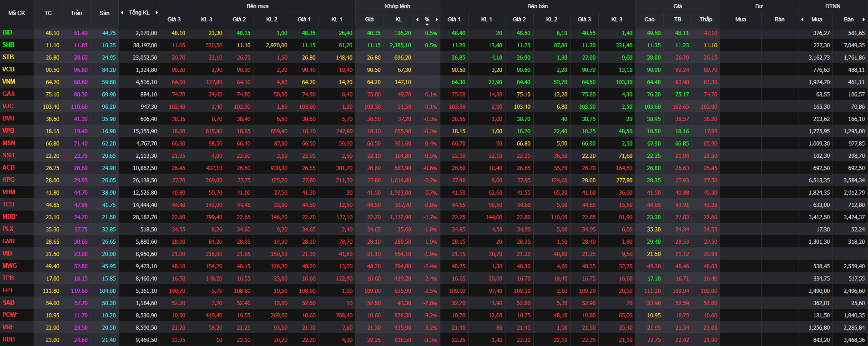The width and height of the screenshot is (868, 346).
Task: Open the VJC stock symbol
Action: click(8, 106)
